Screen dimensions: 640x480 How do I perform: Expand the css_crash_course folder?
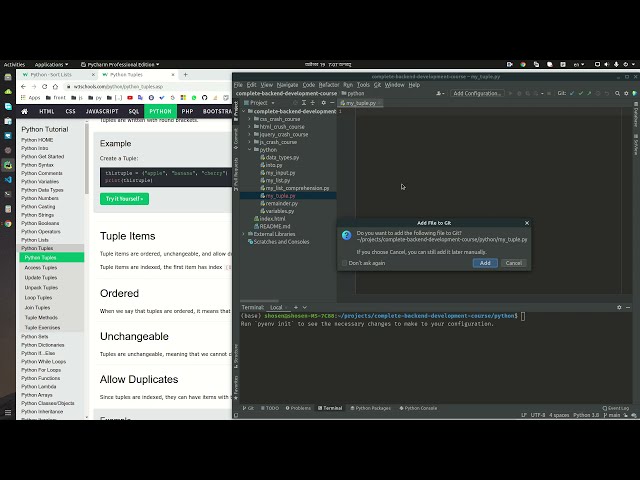coord(249,119)
